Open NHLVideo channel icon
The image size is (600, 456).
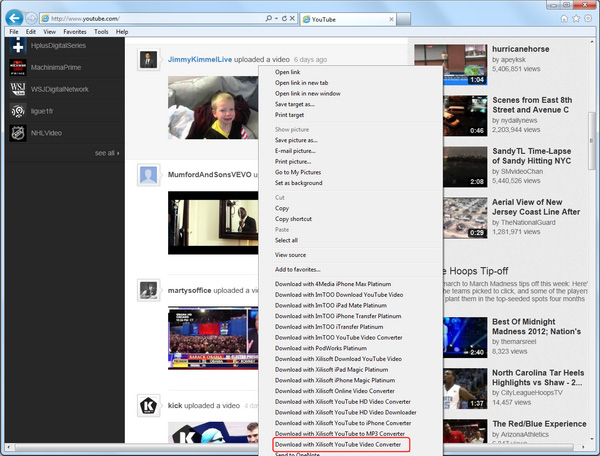click(x=18, y=133)
